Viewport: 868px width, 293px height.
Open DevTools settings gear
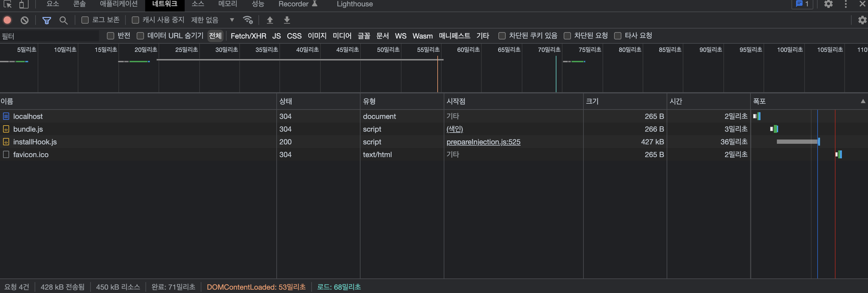[829, 4]
